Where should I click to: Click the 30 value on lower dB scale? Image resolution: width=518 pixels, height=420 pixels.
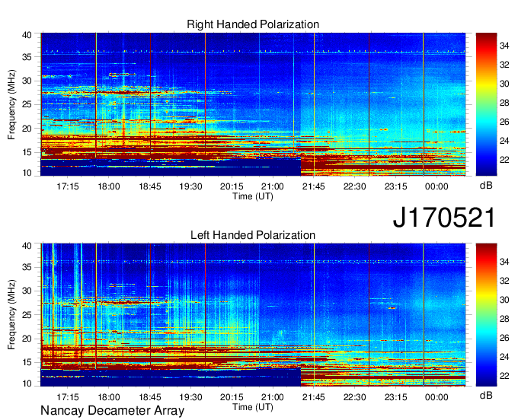tap(504, 300)
